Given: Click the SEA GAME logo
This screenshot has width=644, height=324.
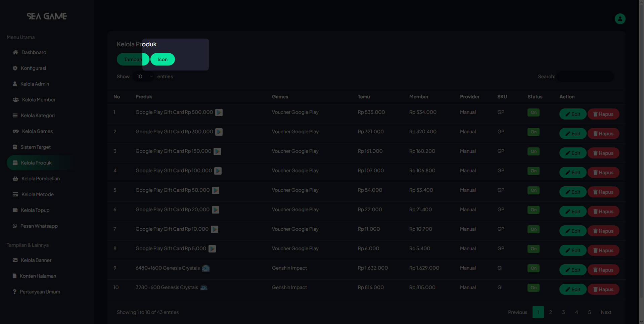Looking at the screenshot, I should coord(47,16).
